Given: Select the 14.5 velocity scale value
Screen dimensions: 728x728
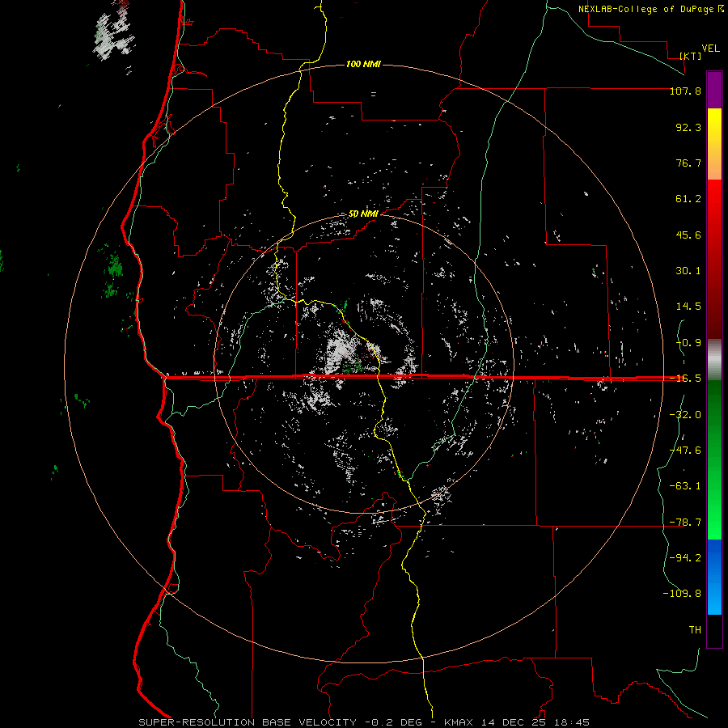Looking at the screenshot, I should (x=688, y=307).
